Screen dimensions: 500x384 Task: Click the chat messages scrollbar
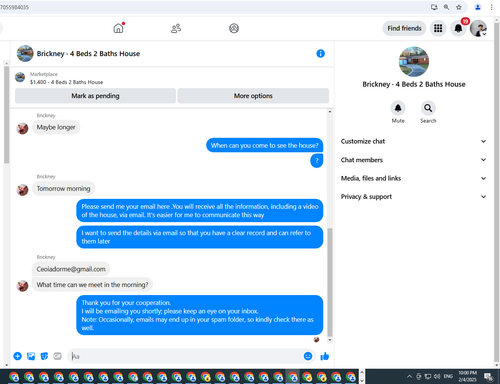(330, 282)
